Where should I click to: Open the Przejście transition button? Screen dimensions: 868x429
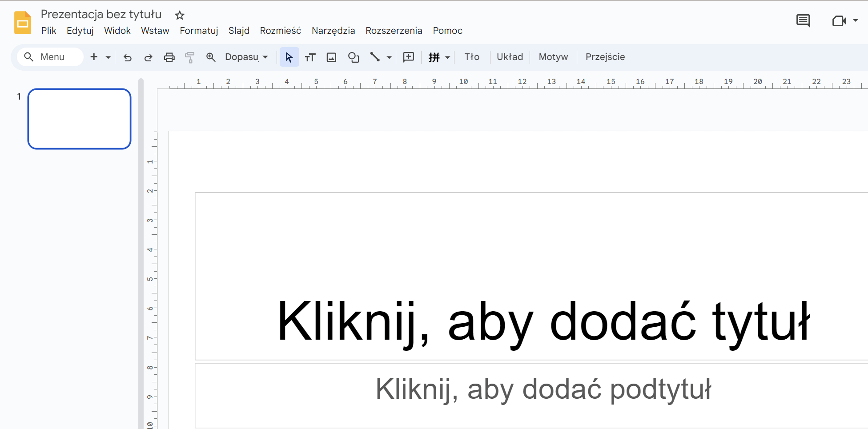pos(605,57)
